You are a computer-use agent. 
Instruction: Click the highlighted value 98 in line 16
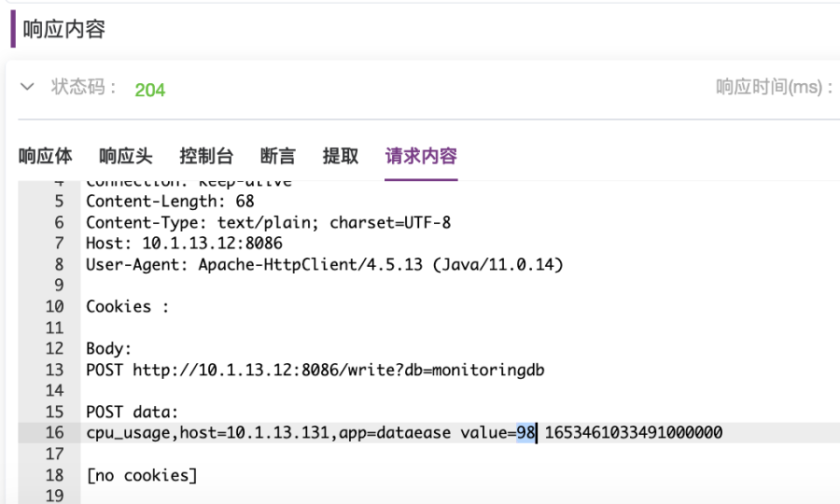coord(525,433)
